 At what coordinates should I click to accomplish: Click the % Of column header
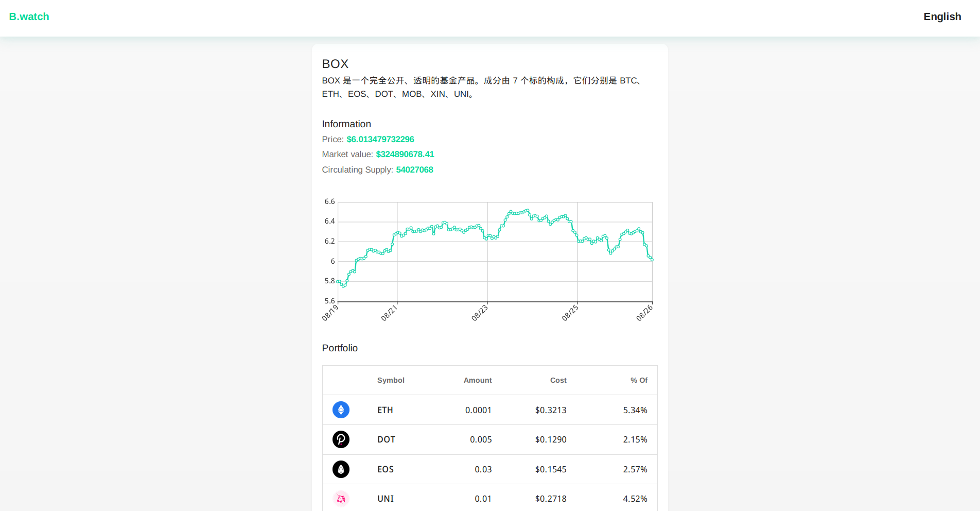pyautogui.click(x=639, y=380)
